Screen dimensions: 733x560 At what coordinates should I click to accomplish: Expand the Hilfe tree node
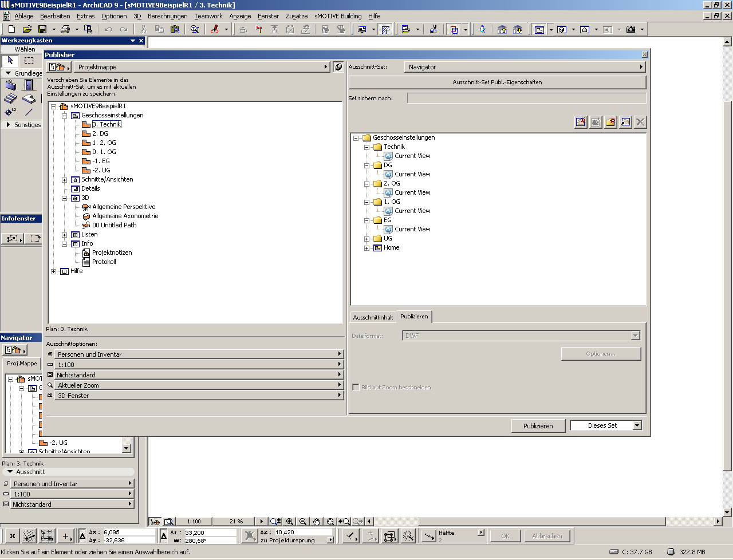point(54,271)
